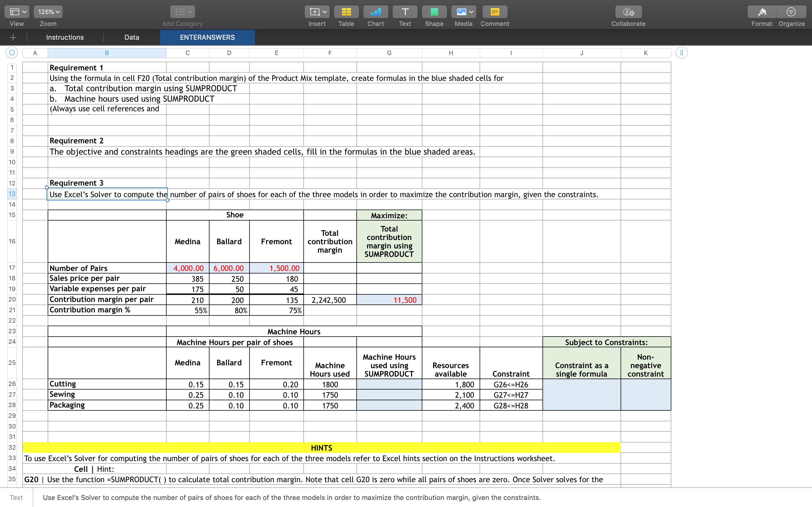Select cell G20 showing 11,500

389,300
